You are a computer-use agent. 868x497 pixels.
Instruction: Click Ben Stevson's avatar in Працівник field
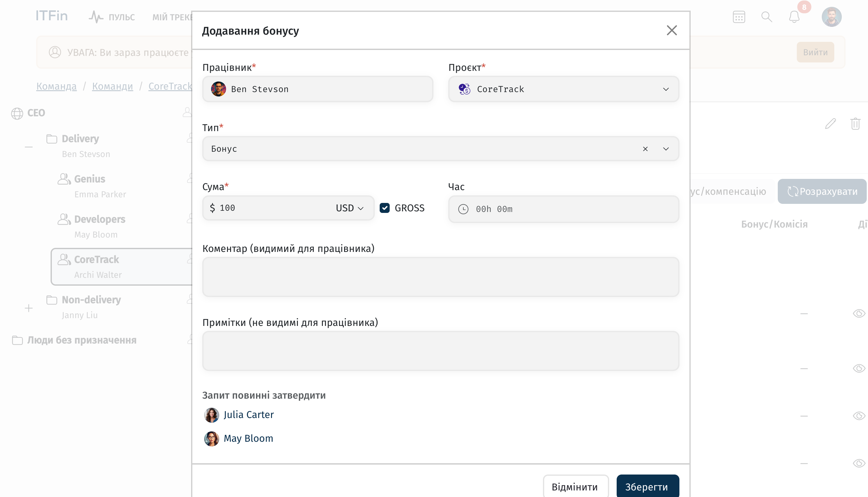(x=218, y=89)
